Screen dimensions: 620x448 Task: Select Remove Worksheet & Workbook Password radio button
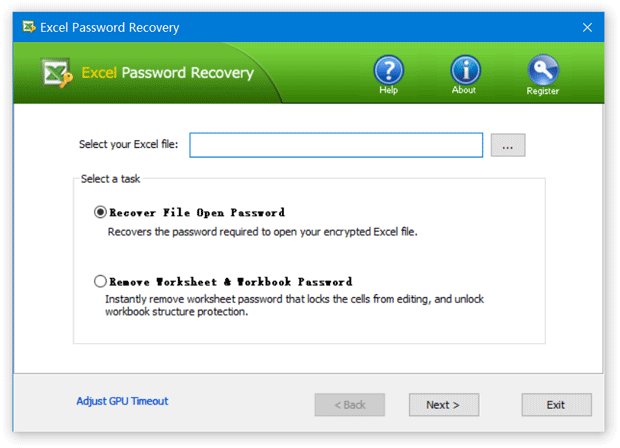[x=100, y=282]
